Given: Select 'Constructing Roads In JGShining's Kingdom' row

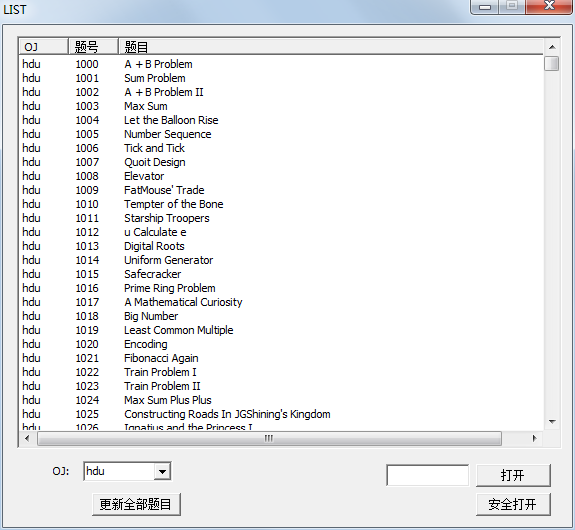Looking at the screenshot, I should click(281, 414).
